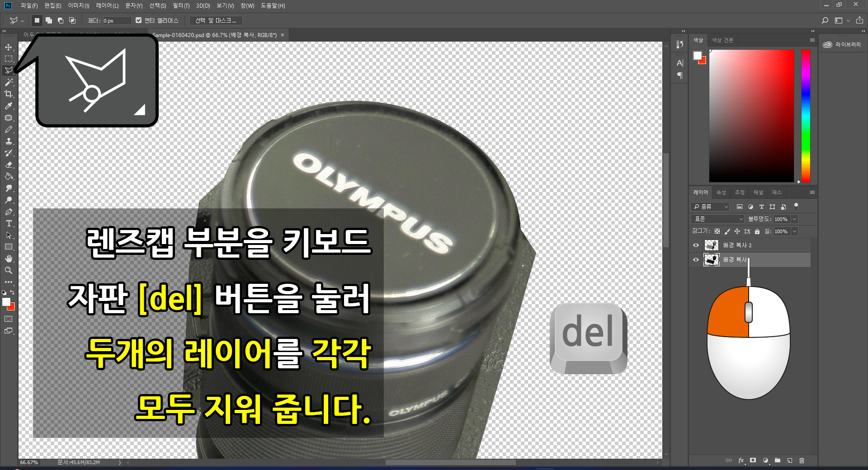
Task: Click the 선택 및 마스크... button
Action: point(216,20)
